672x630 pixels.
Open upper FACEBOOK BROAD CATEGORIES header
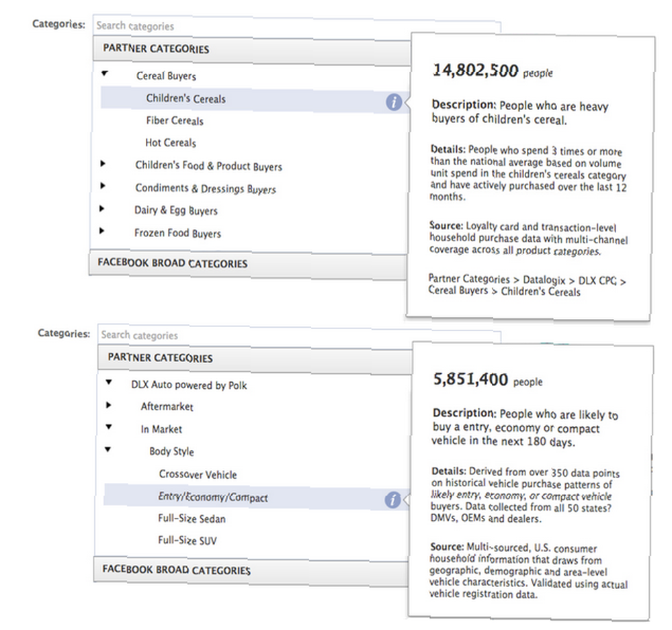pos(248,264)
